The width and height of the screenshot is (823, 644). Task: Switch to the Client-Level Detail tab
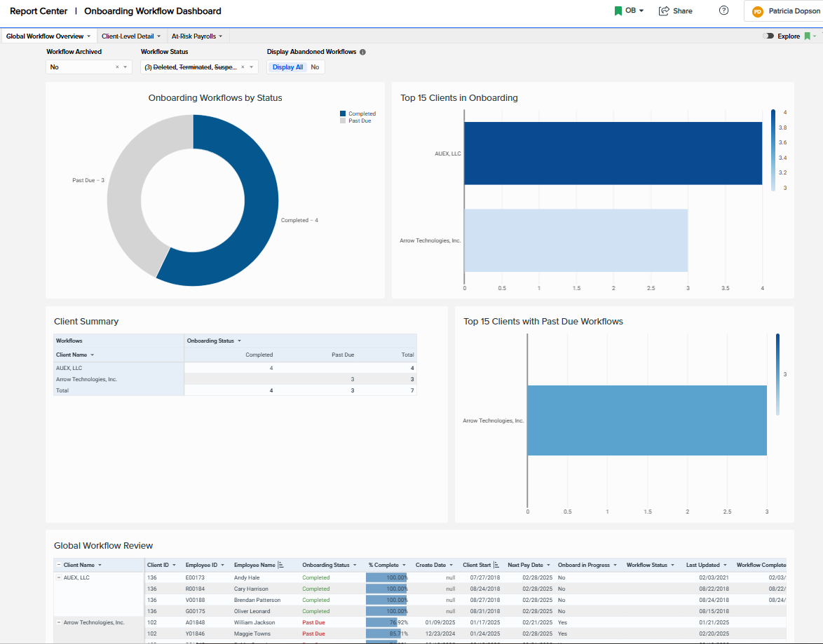click(x=128, y=36)
